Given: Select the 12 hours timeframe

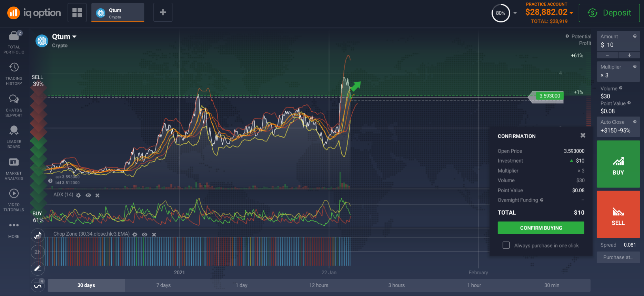Looking at the screenshot, I should click(319, 285).
